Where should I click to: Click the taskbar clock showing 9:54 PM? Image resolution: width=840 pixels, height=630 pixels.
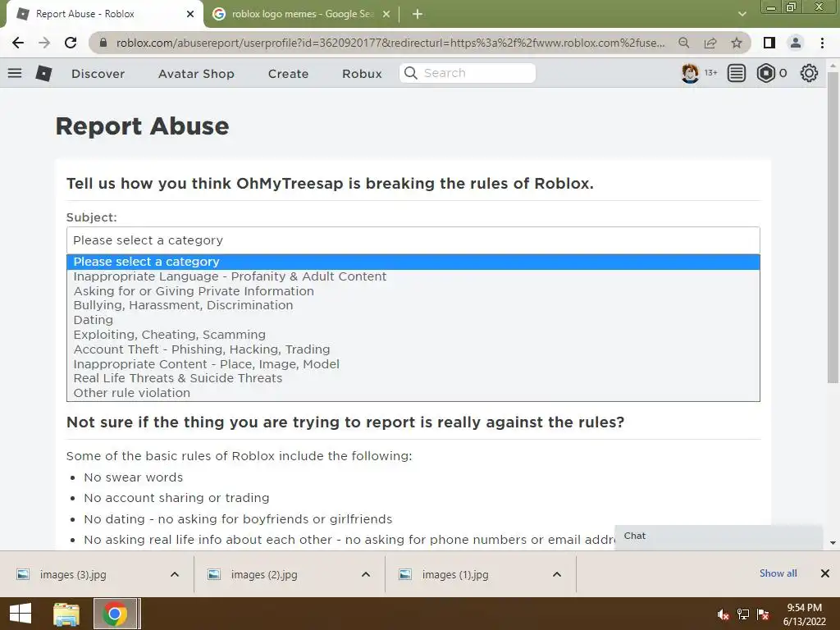pos(804,614)
